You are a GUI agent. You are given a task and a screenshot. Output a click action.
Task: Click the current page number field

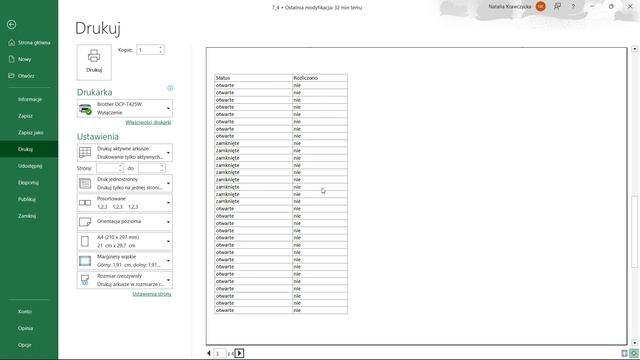pyautogui.click(x=220, y=353)
